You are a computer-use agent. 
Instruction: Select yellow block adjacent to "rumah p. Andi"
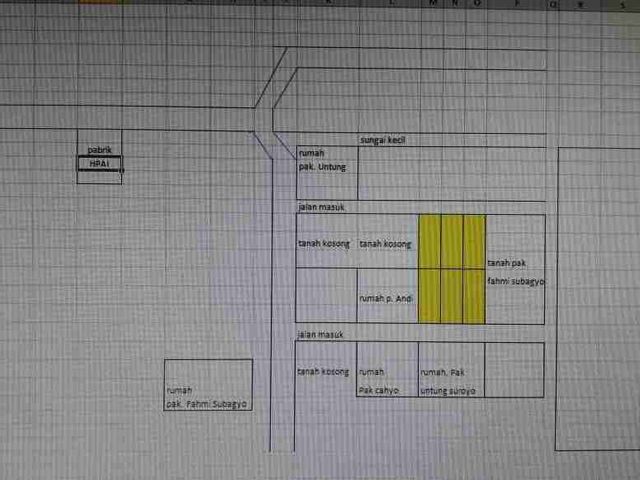point(430,297)
